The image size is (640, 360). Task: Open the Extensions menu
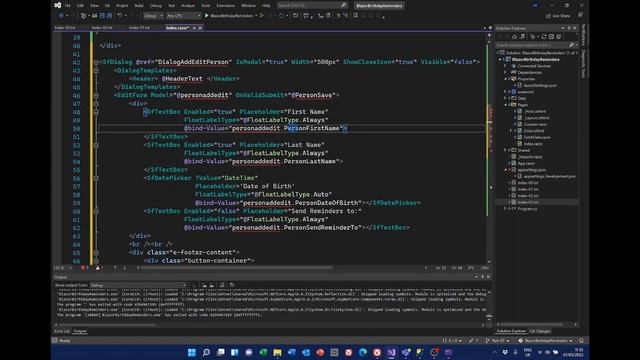[225, 6]
